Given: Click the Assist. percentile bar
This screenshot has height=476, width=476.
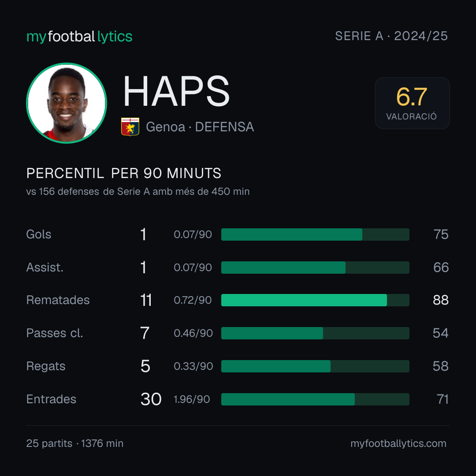Looking at the screenshot, I should (x=315, y=268).
